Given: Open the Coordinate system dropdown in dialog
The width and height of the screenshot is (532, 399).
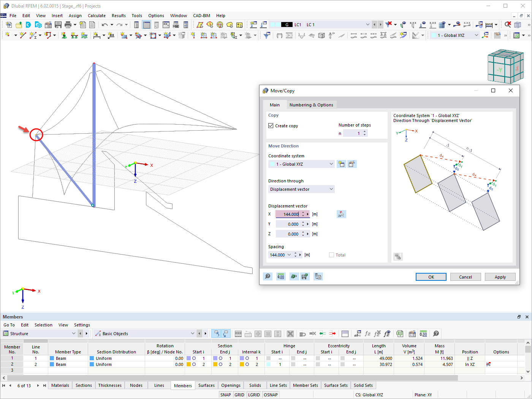Looking at the screenshot, I should [x=301, y=164].
